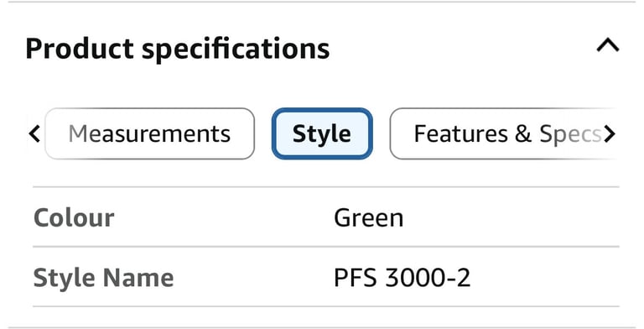Click the Features & Specs pill button
644x329 pixels.
point(503,133)
